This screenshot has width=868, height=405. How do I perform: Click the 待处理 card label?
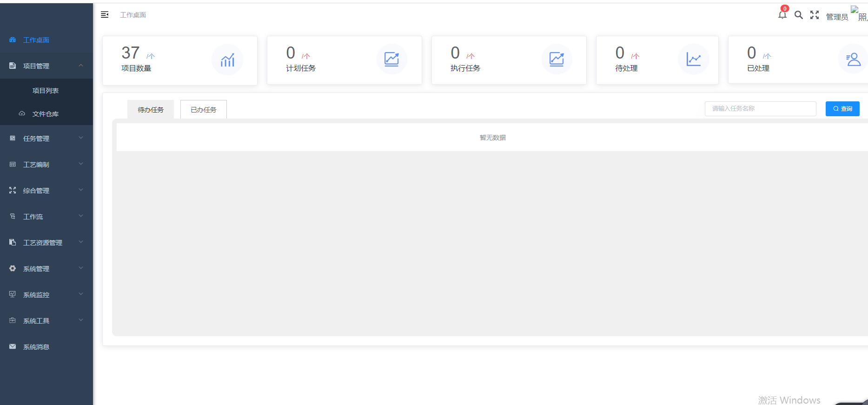click(x=626, y=68)
